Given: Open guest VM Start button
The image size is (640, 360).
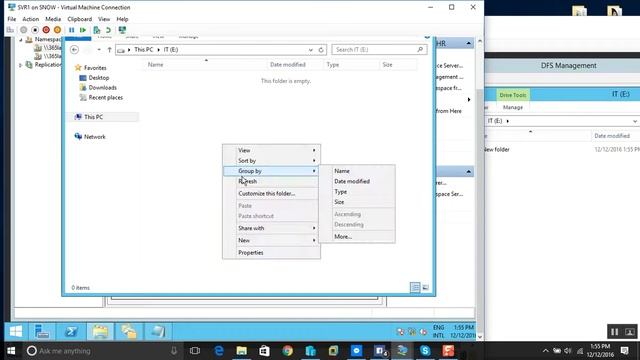Looking at the screenshot, I should [x=16, y=331].
